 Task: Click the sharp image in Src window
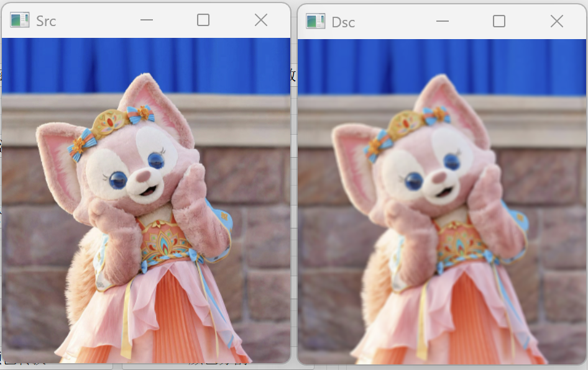(x=146, y=201)
